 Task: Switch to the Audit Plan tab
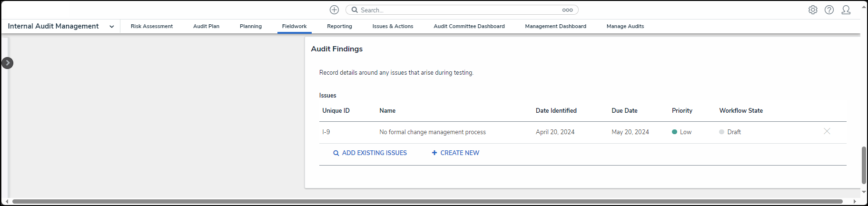tap(206, 27)
